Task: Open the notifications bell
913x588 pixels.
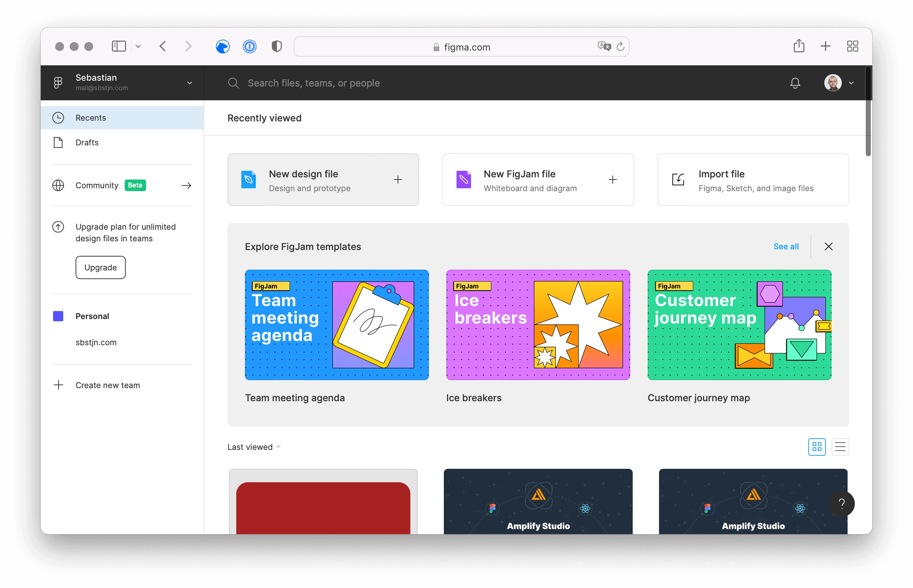Action: tap(795, 83)
